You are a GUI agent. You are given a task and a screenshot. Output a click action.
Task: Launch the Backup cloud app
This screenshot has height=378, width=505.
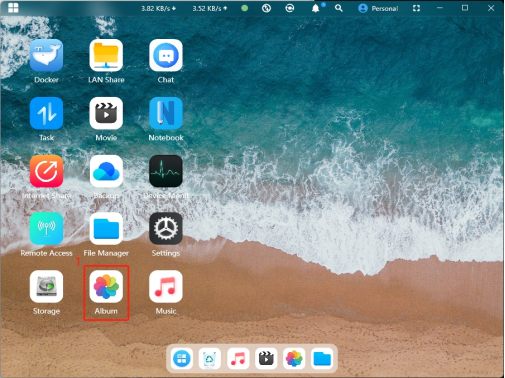pos(106,171)
